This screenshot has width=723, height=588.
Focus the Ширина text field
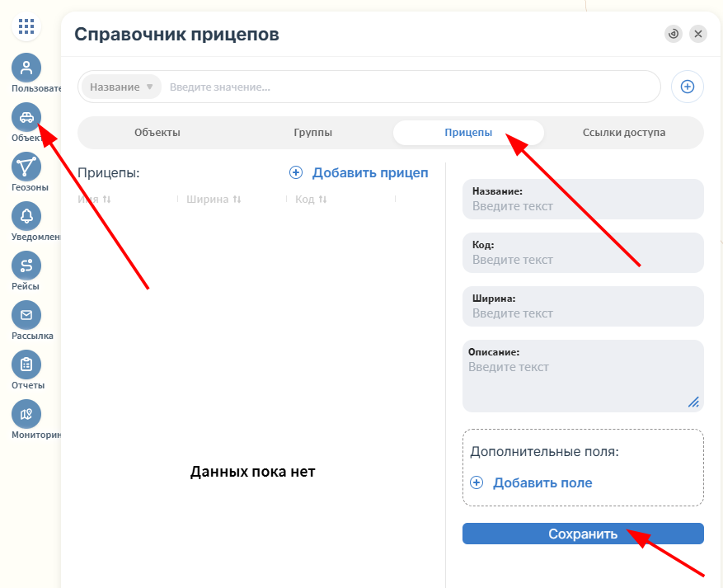click(583, 306)
